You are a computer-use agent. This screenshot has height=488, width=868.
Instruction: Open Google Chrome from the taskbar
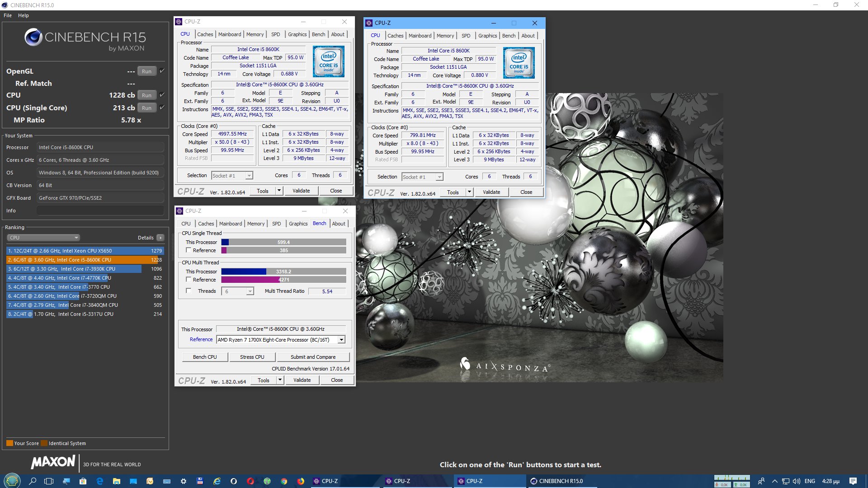click(284, 481)
